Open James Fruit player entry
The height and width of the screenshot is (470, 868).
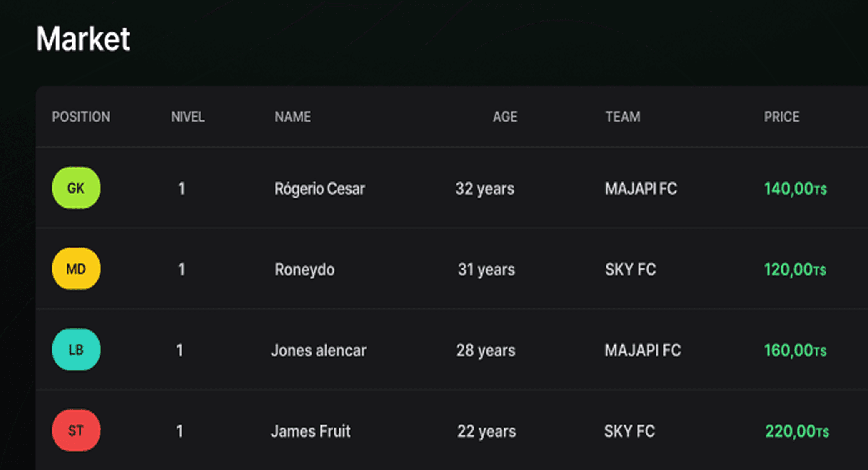click(311, 431)
